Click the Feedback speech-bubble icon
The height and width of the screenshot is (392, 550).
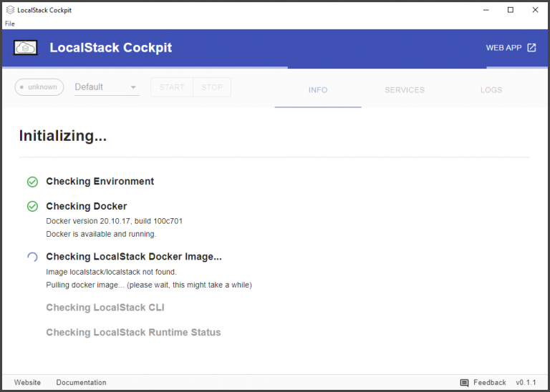(464, 383)
